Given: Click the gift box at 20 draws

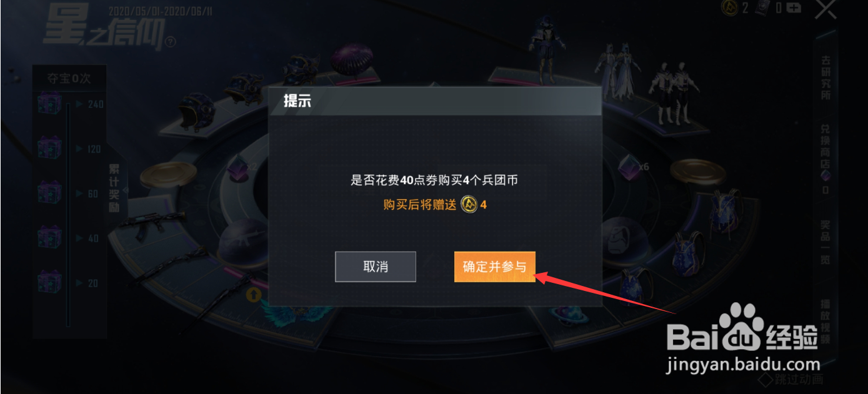Looking at the screenshot, I should tap(49, 282).
